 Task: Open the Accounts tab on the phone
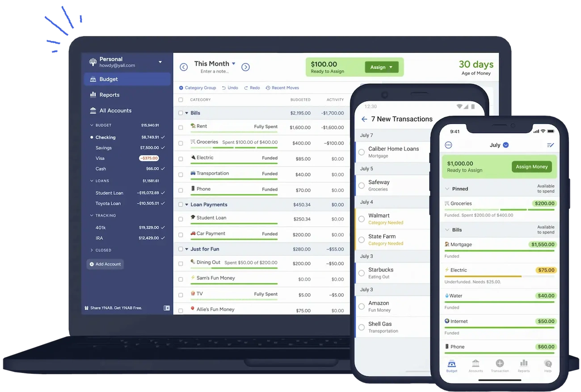[x=476, y=365]
